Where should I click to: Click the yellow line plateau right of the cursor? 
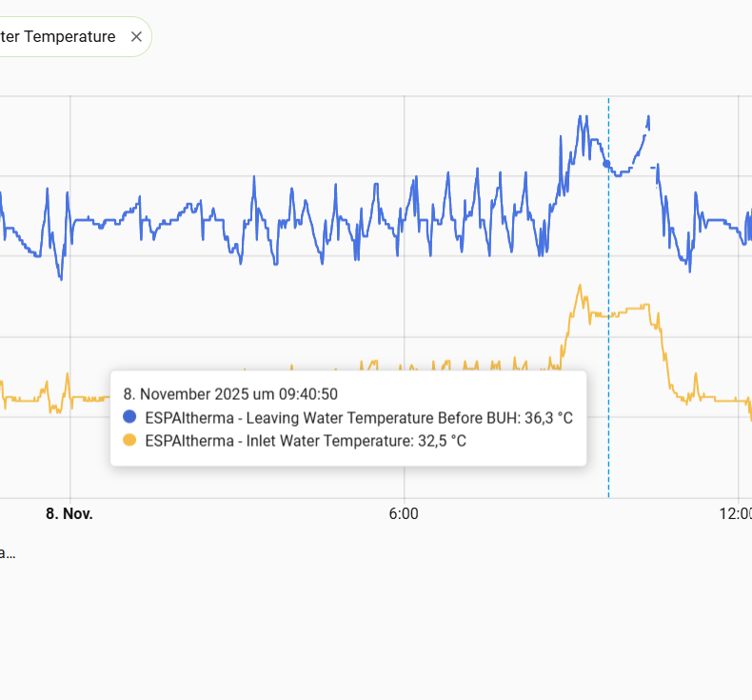click(x=628, y=310)
